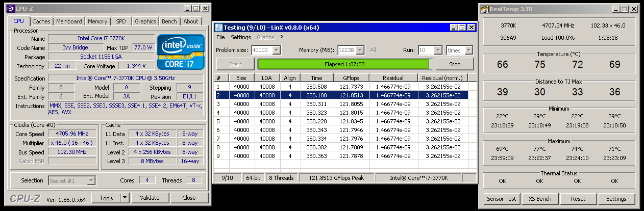
Task: Click the Problem size 40000 field
Action: (263, 50)
